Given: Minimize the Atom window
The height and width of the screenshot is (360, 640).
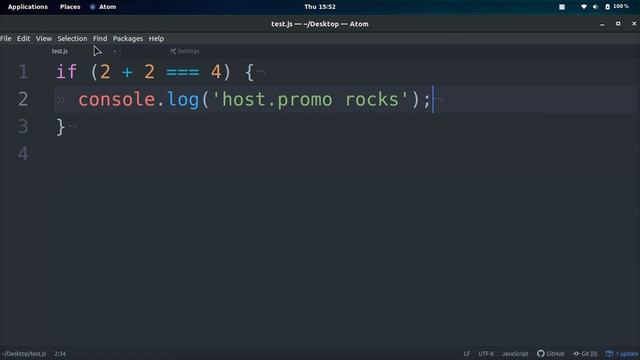Looking at the screenshot, I should (602, 24).
